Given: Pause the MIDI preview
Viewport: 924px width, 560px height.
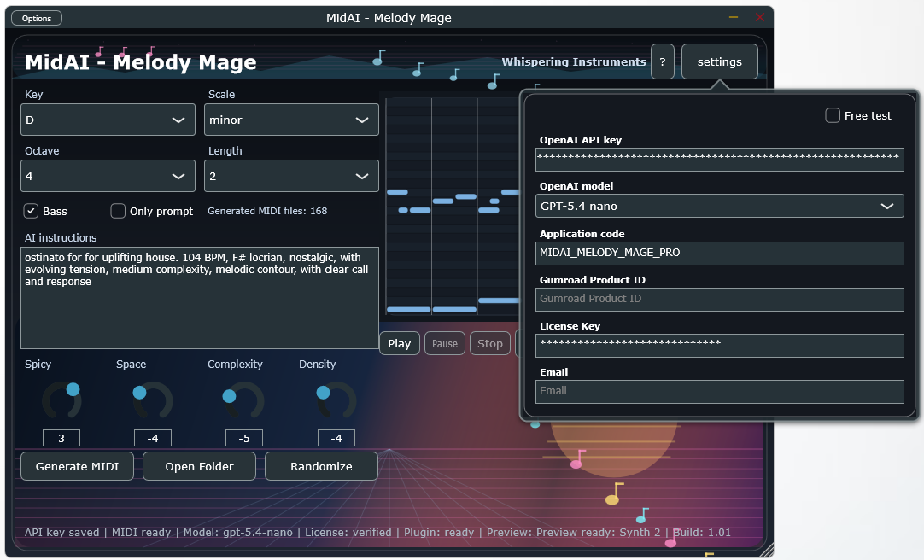Looking at the screenshot, I should [x=445, y=343].
